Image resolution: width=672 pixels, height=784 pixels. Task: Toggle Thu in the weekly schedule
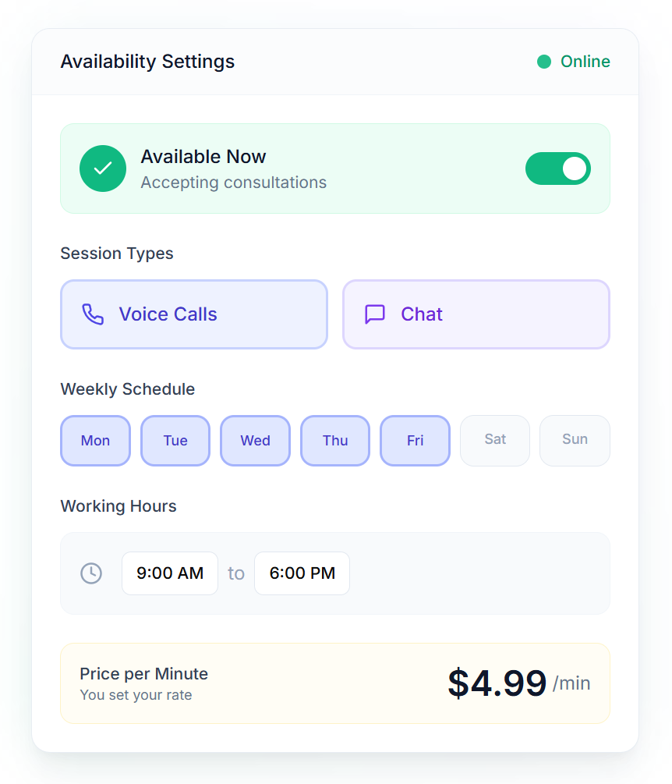335,441
